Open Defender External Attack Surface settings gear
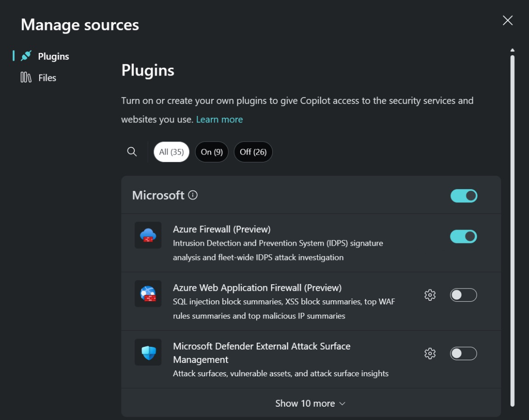Viewport: 529px width, 420px height. [430, 353]
